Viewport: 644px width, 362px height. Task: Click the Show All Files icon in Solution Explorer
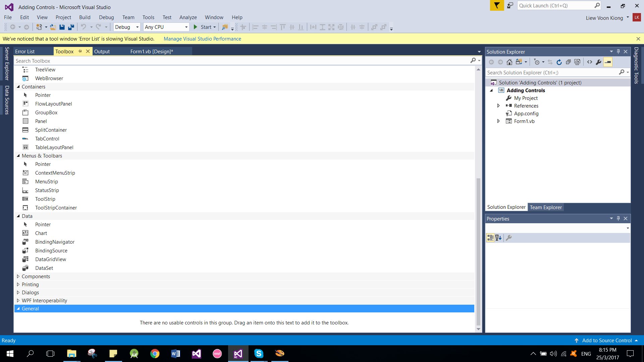[x=577, y=62]
